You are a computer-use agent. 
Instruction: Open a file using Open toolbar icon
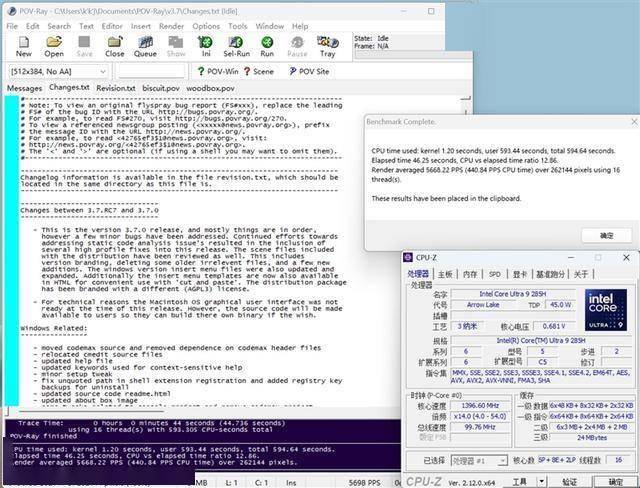[x=54, y=47]
